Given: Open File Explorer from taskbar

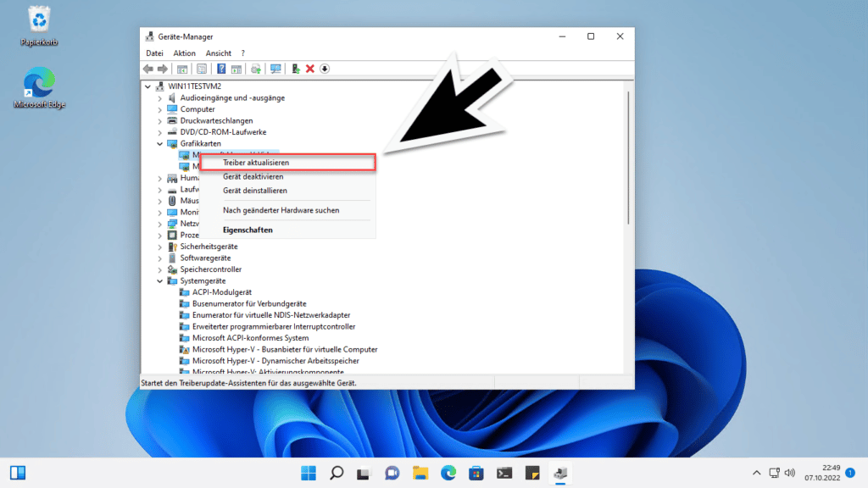Looking at the screenshot, I should click(x=420, y=473).
